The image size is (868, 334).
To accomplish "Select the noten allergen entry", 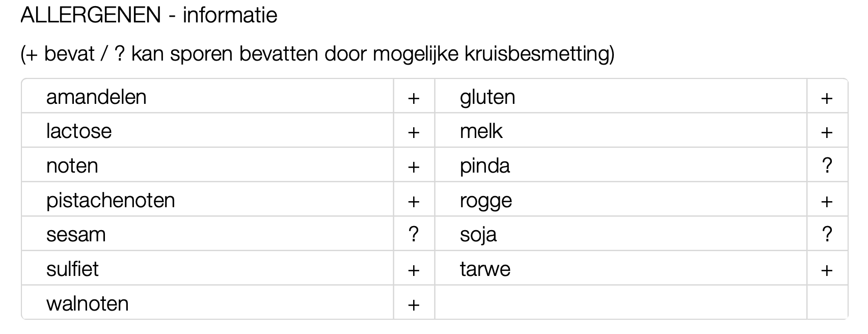I will [72, 166].
